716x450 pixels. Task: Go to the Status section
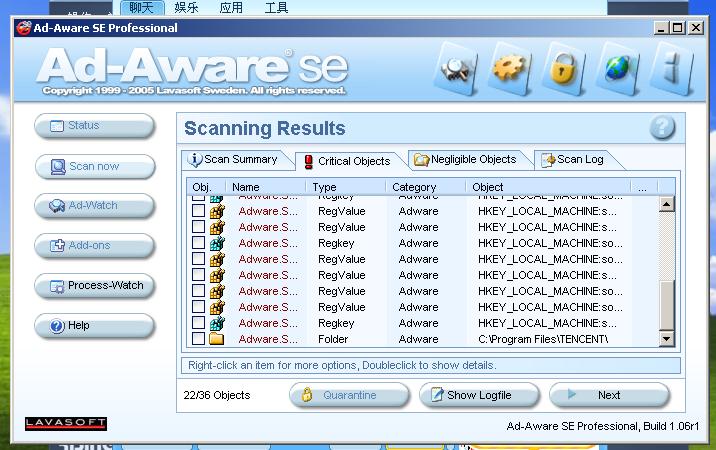coord(95,126)
